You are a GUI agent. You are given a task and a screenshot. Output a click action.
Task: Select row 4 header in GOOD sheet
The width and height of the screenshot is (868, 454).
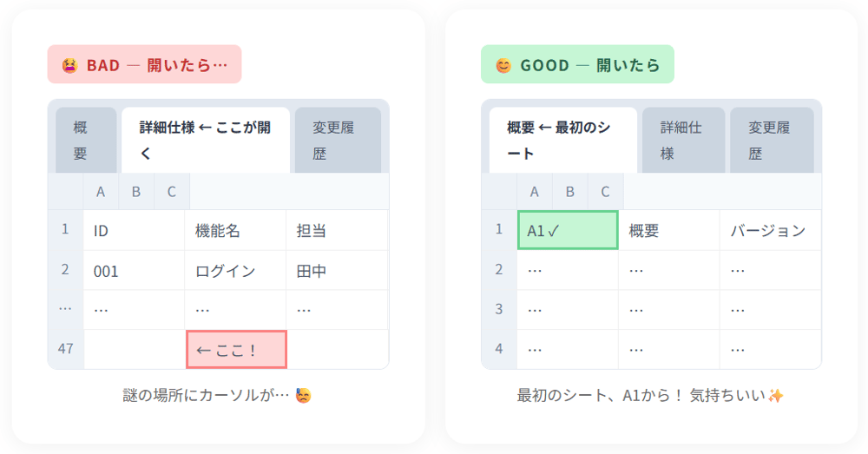[x=499, y=349]
